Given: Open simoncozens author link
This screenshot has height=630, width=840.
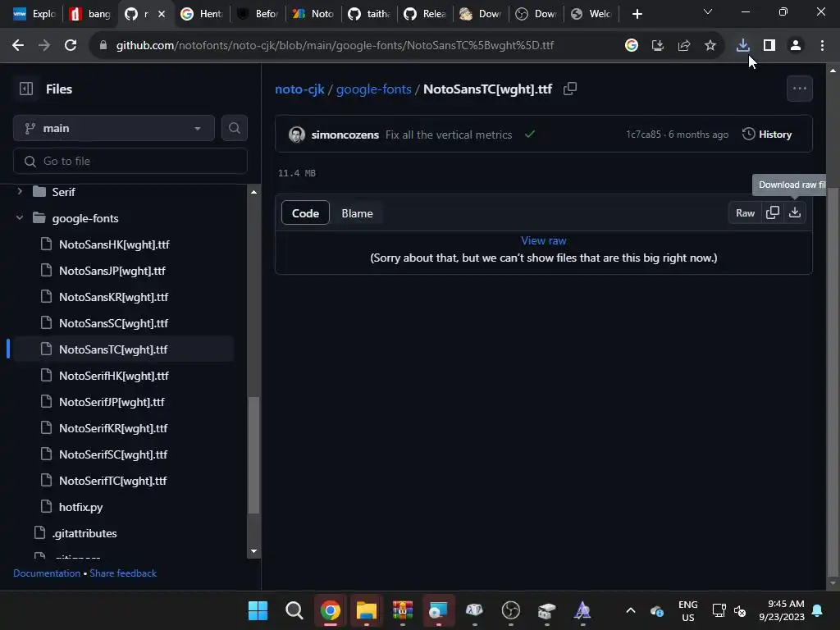Looking at the screenshot, I should 345,135.
